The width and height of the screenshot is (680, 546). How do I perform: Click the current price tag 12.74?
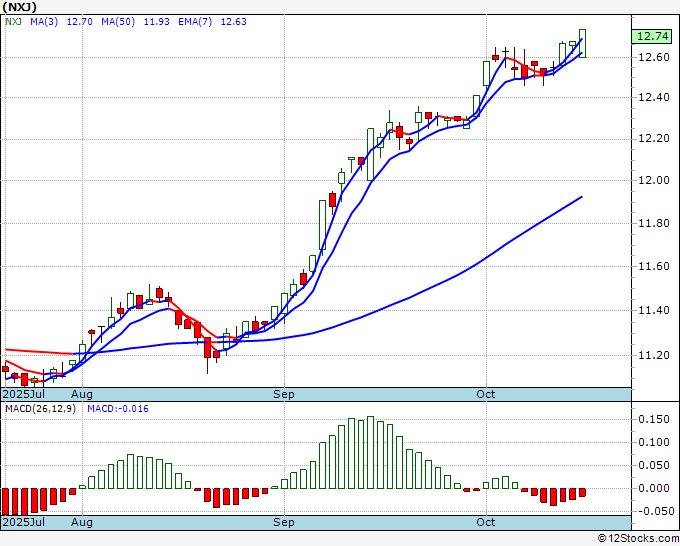pyautogui.click(x=653, y=36)
